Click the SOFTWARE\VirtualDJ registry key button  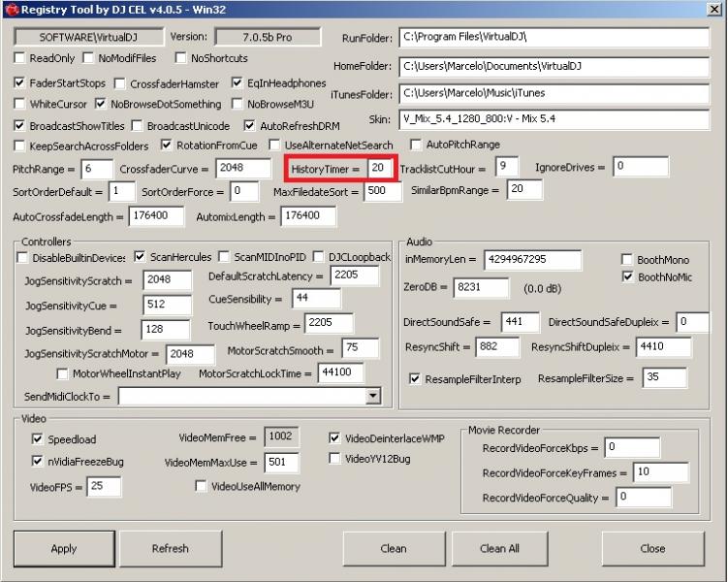[88, 37]
